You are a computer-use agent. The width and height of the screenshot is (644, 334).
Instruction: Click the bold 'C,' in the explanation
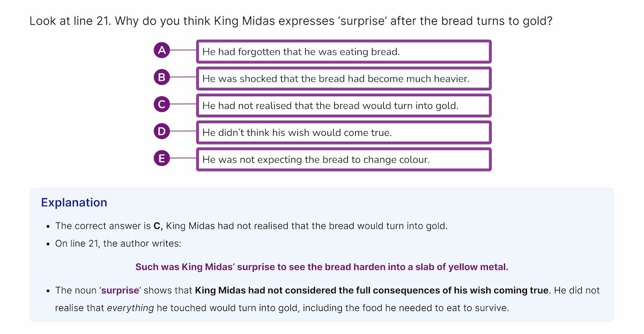[x=158, y=226]
